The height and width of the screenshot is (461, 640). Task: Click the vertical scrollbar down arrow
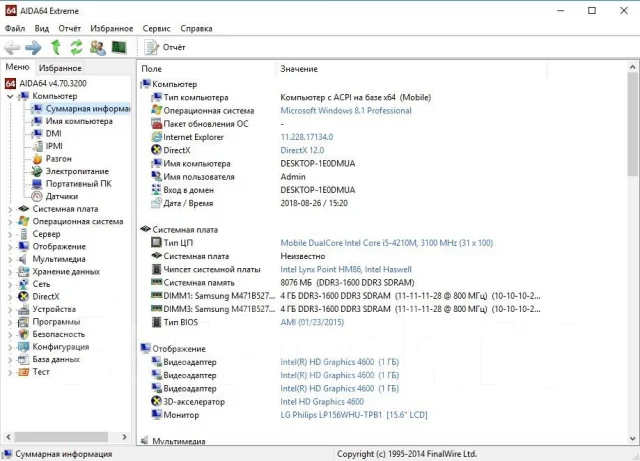tap(632, 439)
